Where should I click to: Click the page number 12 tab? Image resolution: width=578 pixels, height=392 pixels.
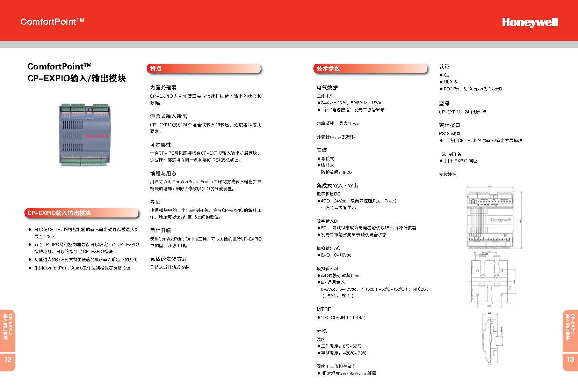coord(8,359)
